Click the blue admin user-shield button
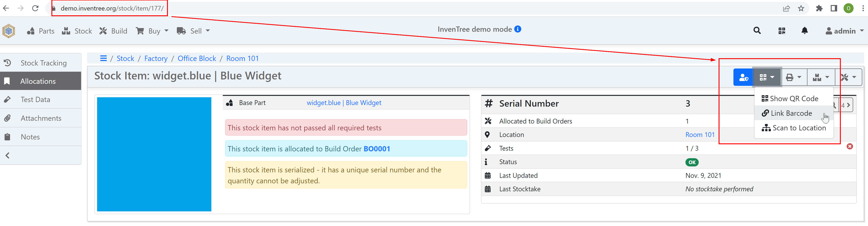The width and height of the screenshot is (868, 226). (743, 77)
